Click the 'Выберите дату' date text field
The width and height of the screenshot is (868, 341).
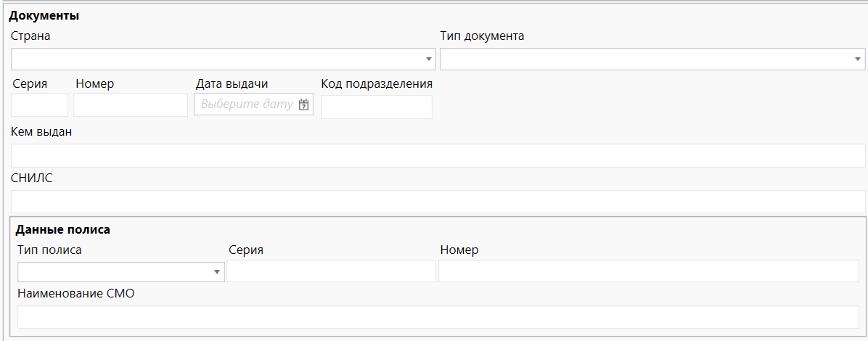click(x=247, y=104)
